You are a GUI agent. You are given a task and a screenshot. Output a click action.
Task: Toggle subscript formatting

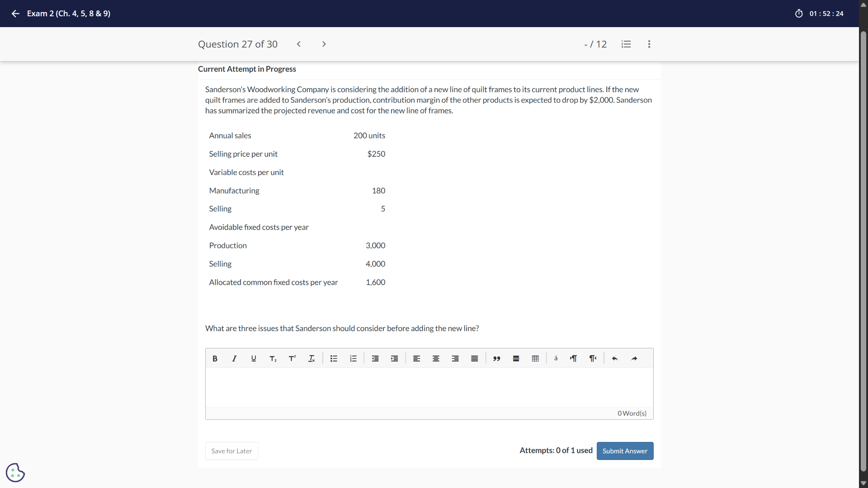point(273,358)
